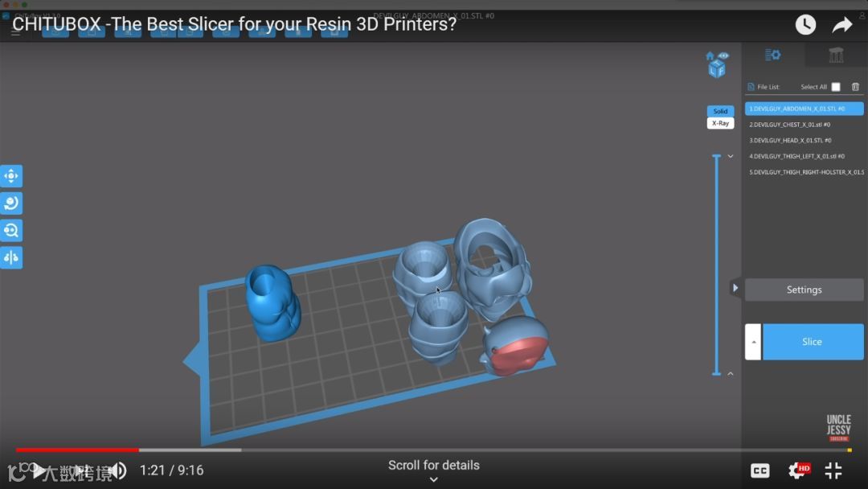Switch to X-Ray view mode

720,123
